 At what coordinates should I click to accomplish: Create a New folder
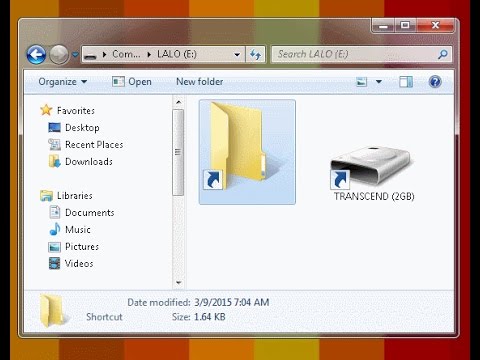[x=200, y=82]
